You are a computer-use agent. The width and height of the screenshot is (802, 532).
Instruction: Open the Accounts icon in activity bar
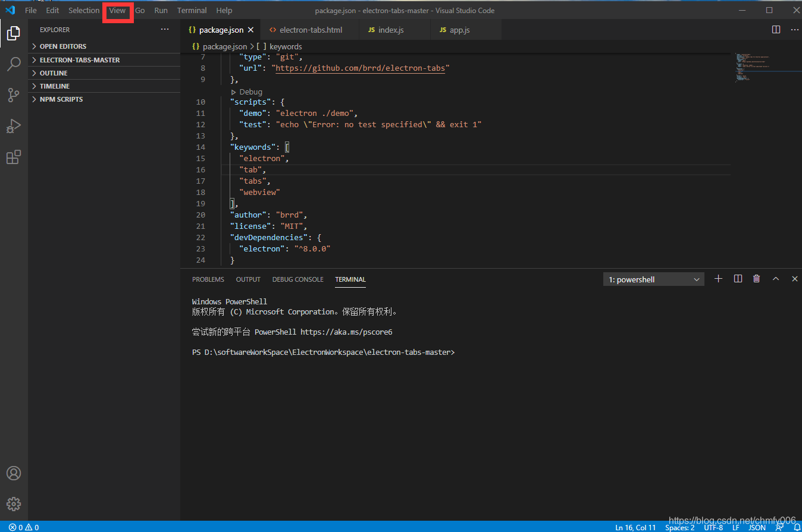tap(14, 474)
